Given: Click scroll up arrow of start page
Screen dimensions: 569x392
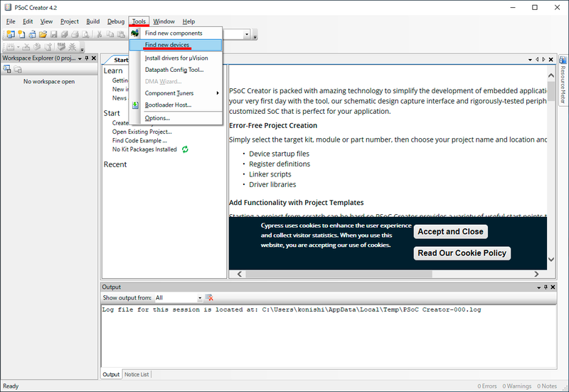Looking at the screenshot, I should click(551, 75).
